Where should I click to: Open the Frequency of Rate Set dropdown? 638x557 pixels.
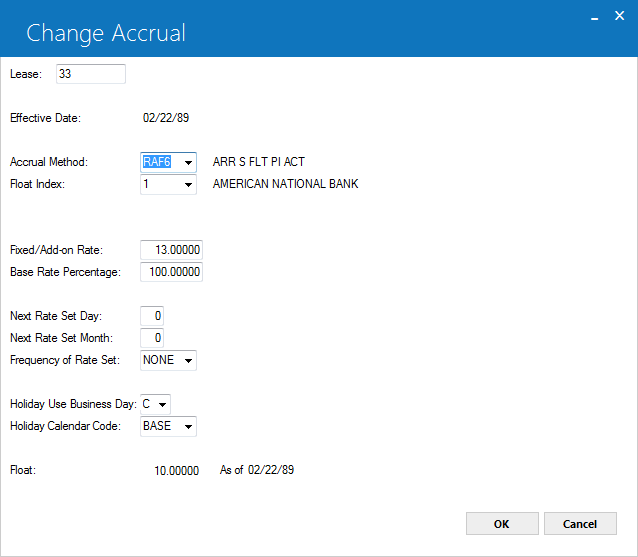(188, 360)
